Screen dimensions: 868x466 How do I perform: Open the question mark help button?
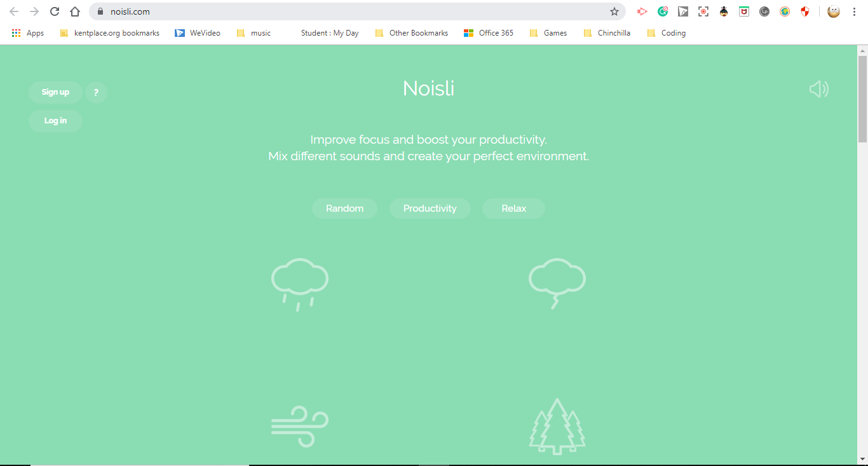(96, 92)
